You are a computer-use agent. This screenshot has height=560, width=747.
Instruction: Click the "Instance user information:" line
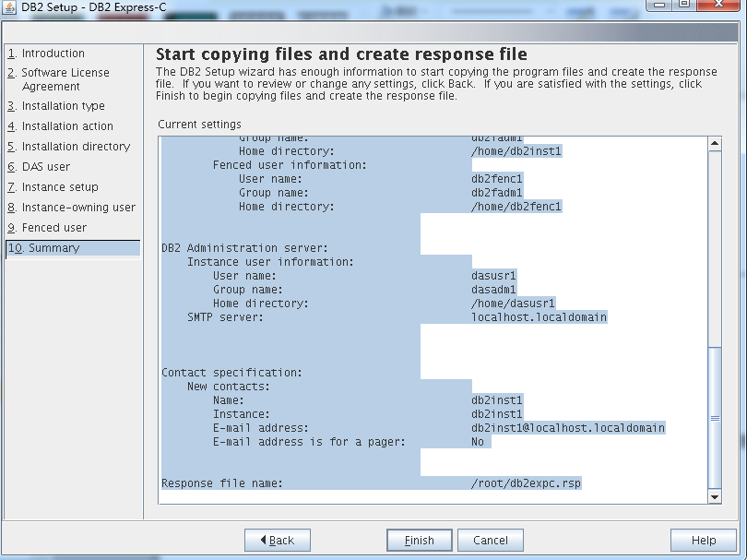[x=270, y=262]
